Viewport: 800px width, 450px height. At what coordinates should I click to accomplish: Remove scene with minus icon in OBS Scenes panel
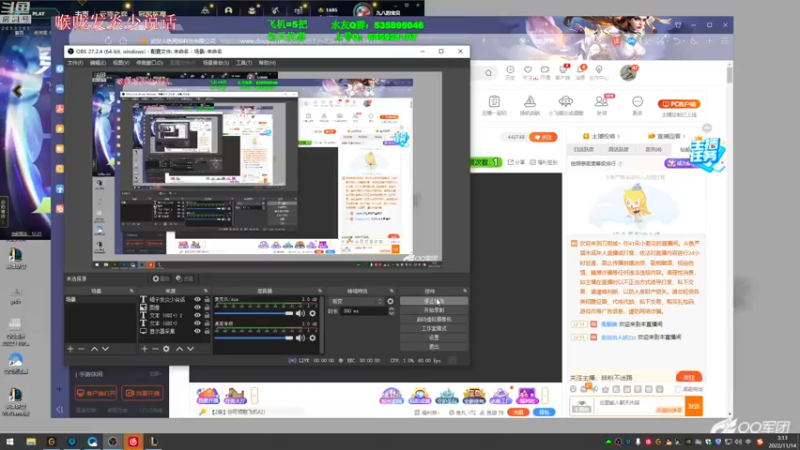coord(81,349)
